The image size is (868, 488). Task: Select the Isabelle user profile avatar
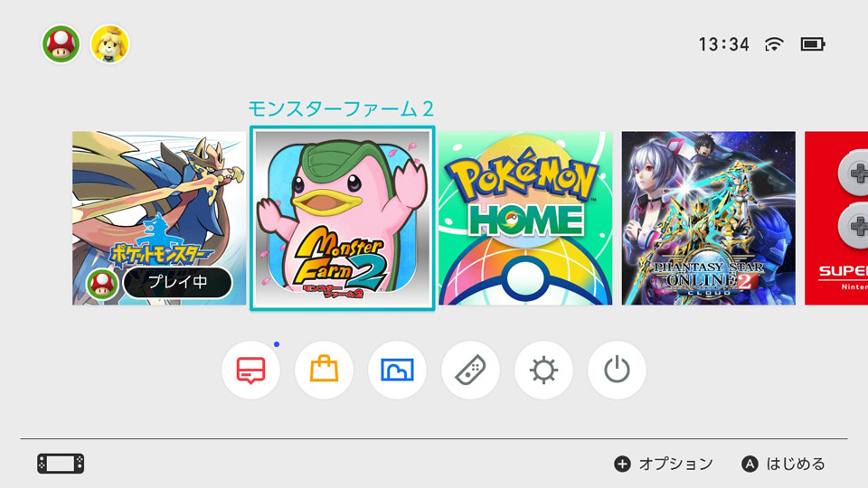coord(109,43)
